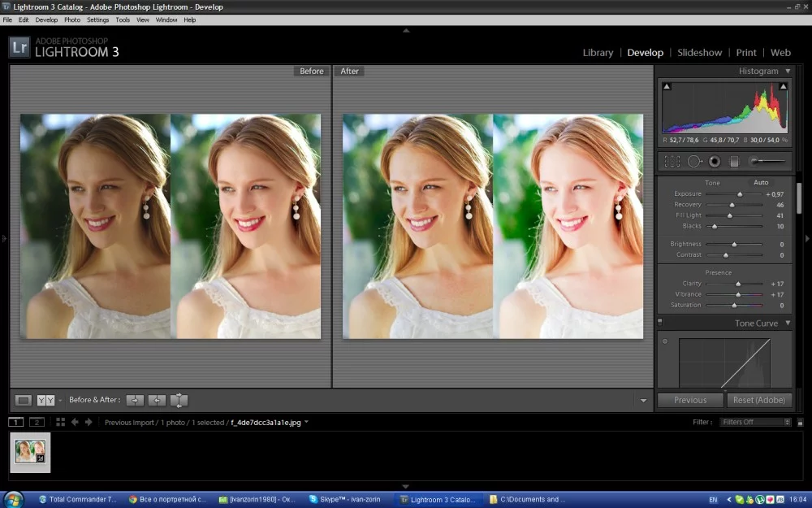
Task: Select the Crop Overlay tool
Action: click(672, 162)
